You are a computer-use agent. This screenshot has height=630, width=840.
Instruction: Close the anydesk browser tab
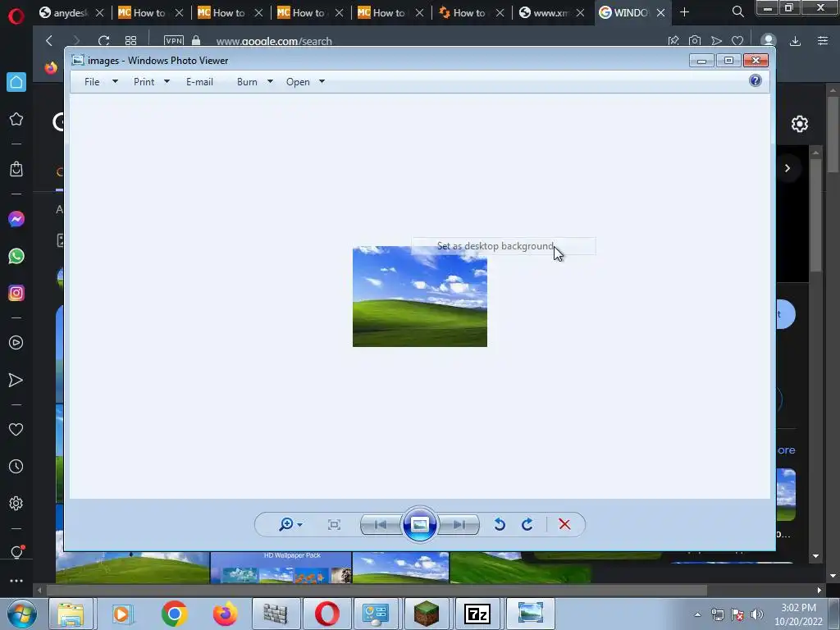(x=99, y=12)
